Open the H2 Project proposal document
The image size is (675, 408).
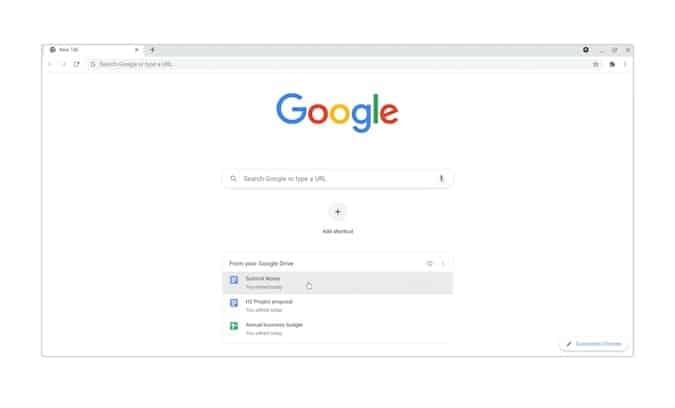(338, 306)
